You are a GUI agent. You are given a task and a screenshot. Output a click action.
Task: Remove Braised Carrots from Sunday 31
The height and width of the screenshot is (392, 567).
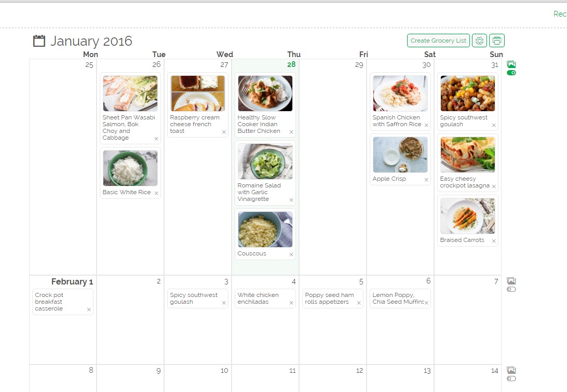click(x=494, y=241)
